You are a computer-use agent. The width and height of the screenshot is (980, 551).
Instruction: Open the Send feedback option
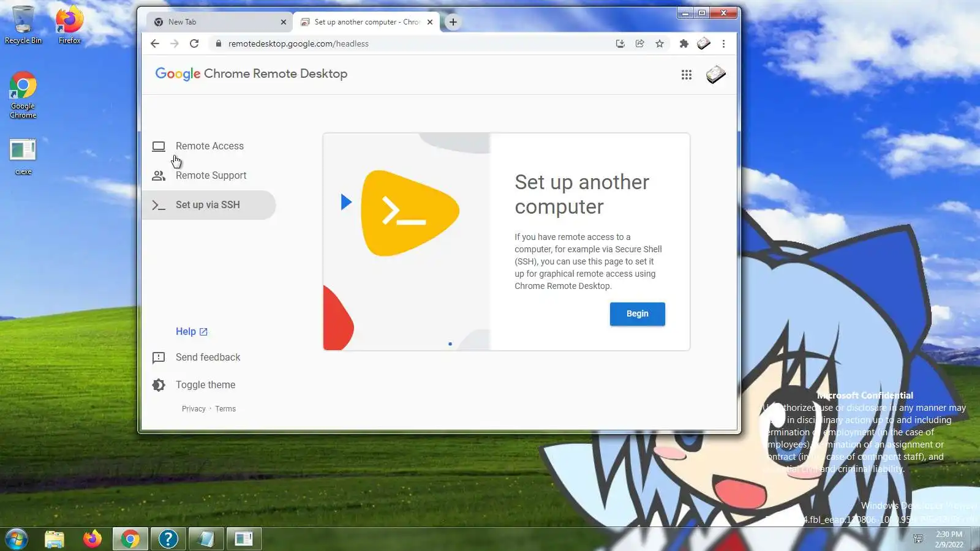[196, 358]
